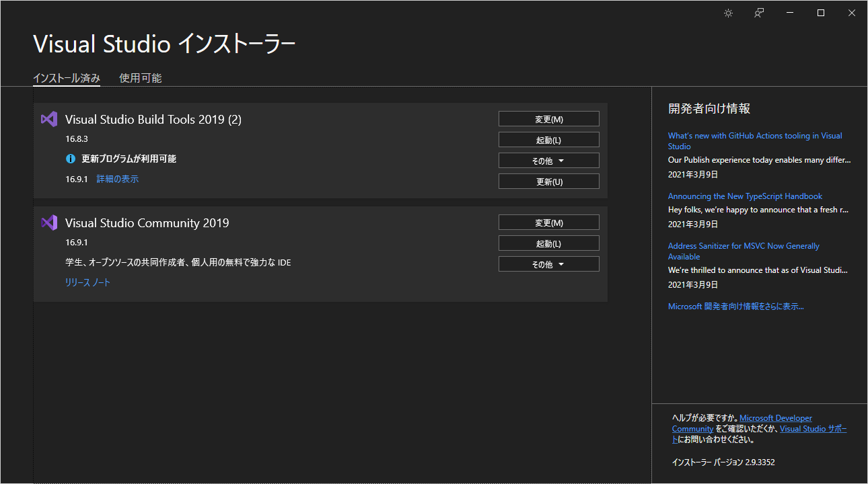Click the 'Hey folks, we're happy' summary text
This screenshot has height=484, width=868.
758,210
